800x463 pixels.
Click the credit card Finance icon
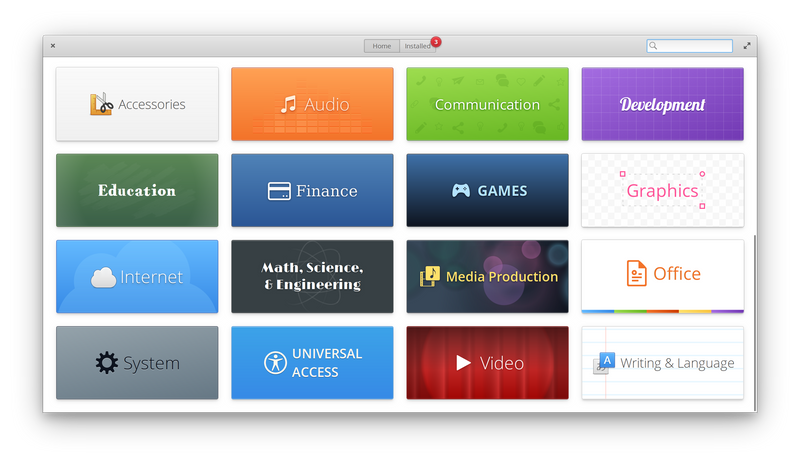coord(279,191)
